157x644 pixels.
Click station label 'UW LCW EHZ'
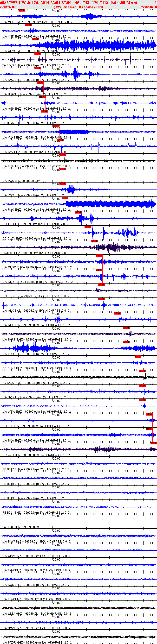[12, 600]
